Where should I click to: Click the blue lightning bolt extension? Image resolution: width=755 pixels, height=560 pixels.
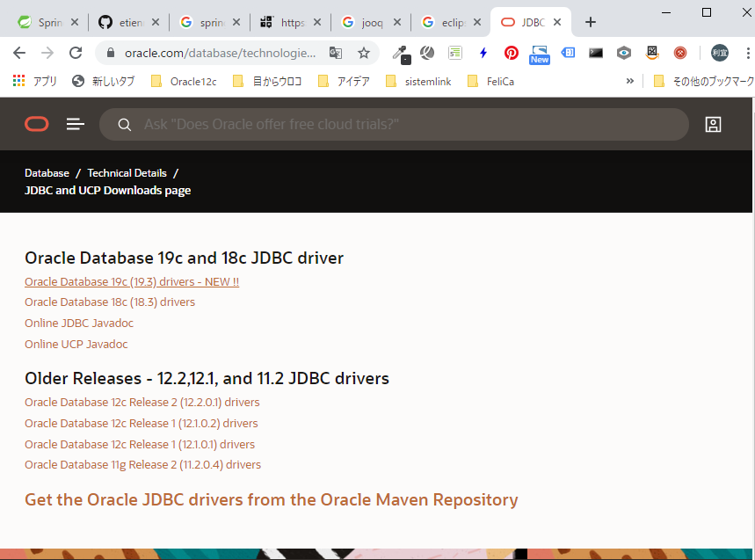coord(483,53)
